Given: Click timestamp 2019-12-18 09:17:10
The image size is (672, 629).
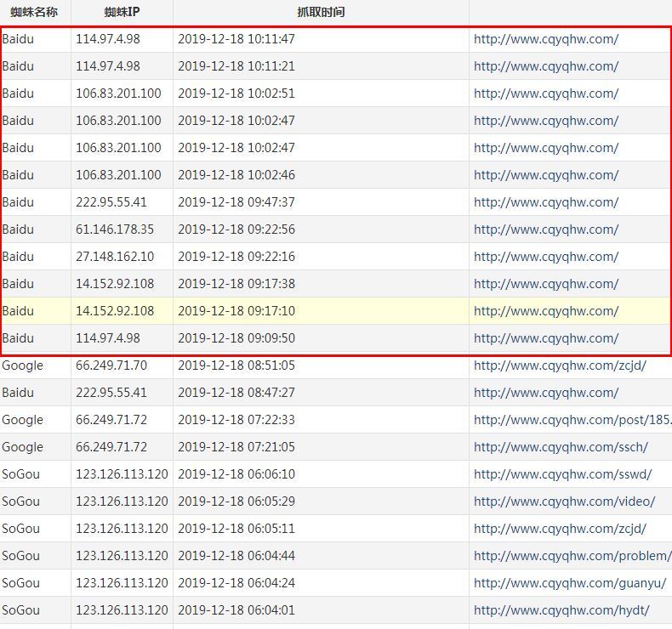Looking at the screenshot, I should pos(236,311).
